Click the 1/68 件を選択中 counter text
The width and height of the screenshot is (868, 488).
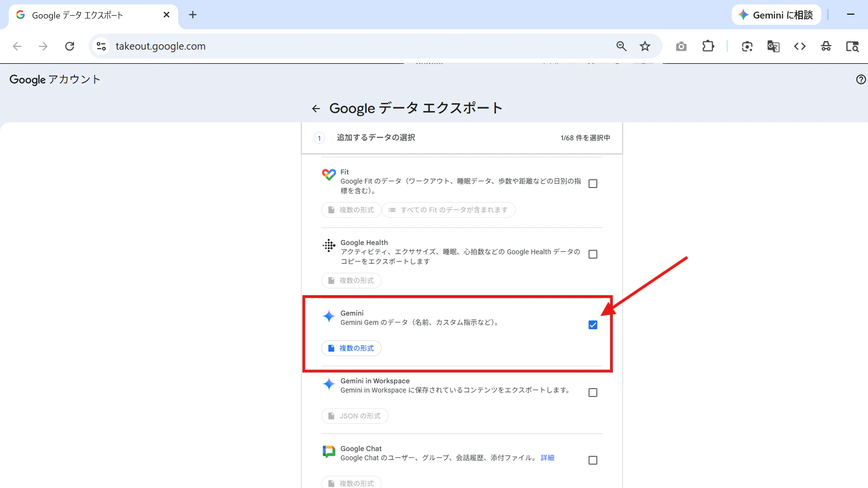tap(585, 138)
